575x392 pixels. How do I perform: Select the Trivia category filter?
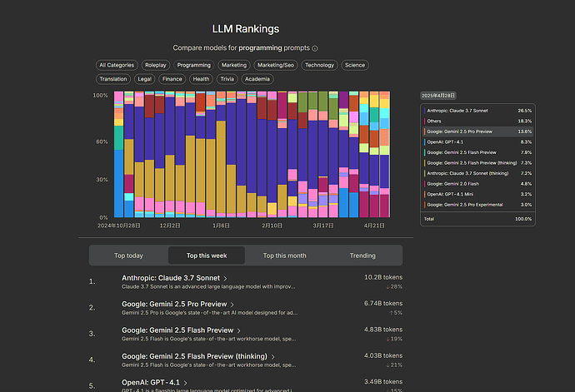click(227, 79)
